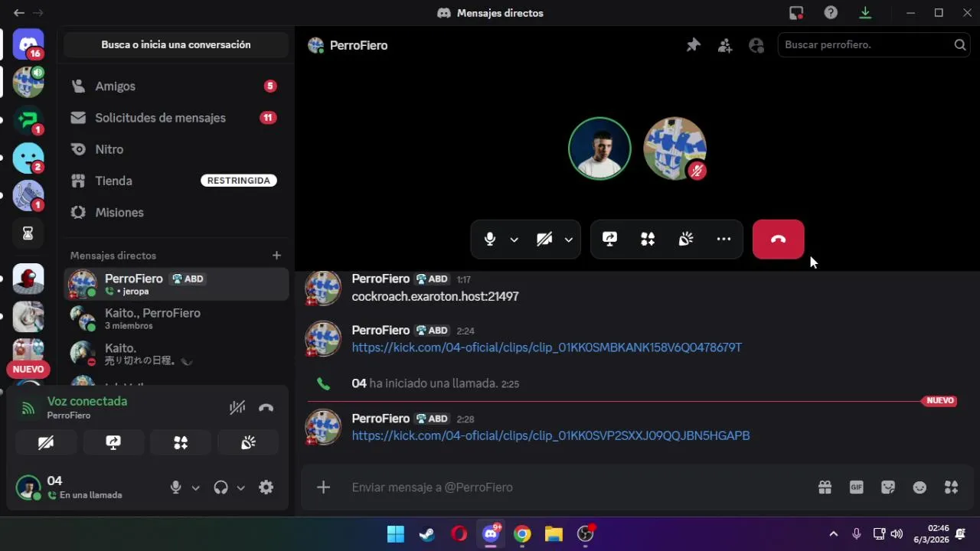Show hidden system tray icons chevron
Viewport: 980px width, 551px height.
pos(834,534)
